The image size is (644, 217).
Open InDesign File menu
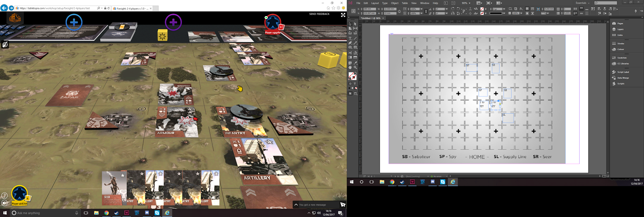click(358, 3)
